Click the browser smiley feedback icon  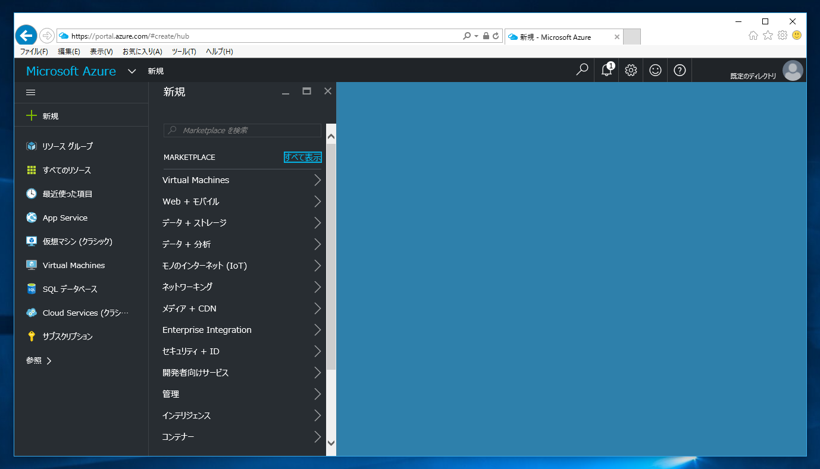(x=796, y=36)
